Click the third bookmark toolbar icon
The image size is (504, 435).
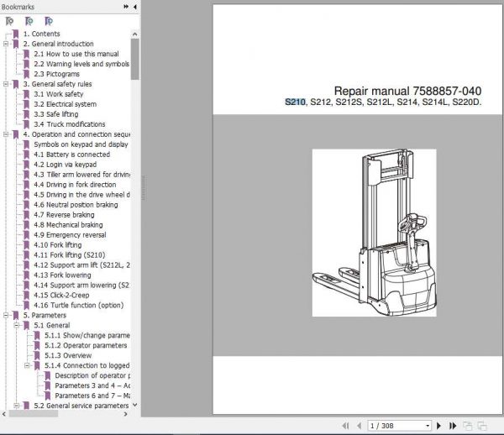[x=49, y=21]
